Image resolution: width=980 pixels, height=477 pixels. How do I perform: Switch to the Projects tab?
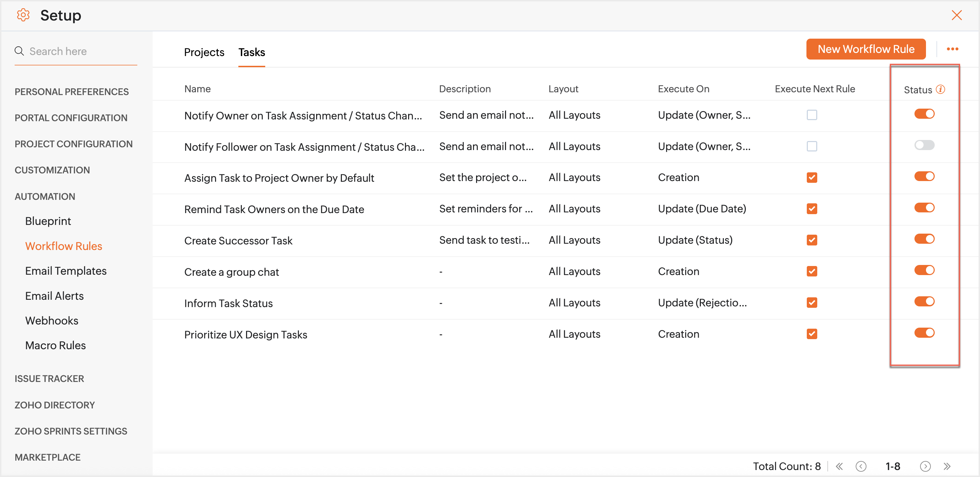coord(204,52)
